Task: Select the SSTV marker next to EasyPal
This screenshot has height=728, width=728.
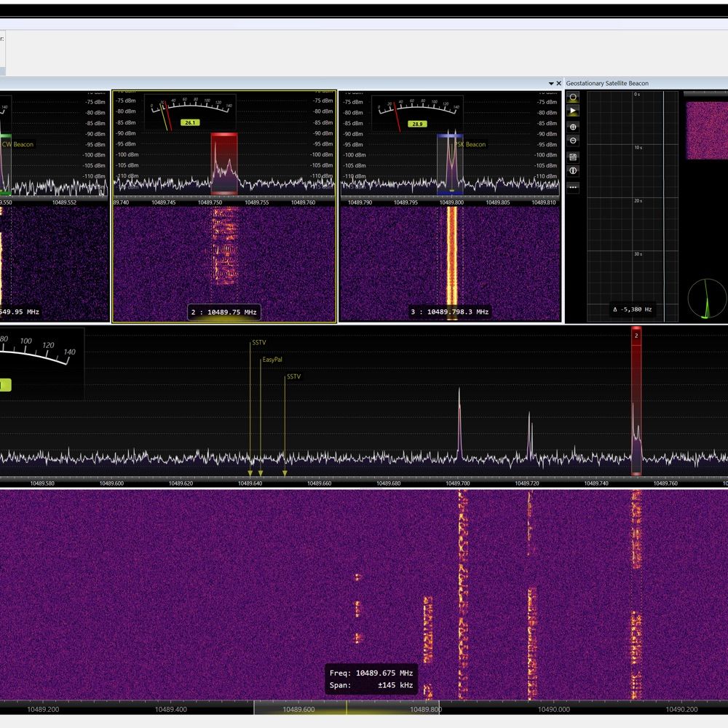Action: [x=293, y=376]
